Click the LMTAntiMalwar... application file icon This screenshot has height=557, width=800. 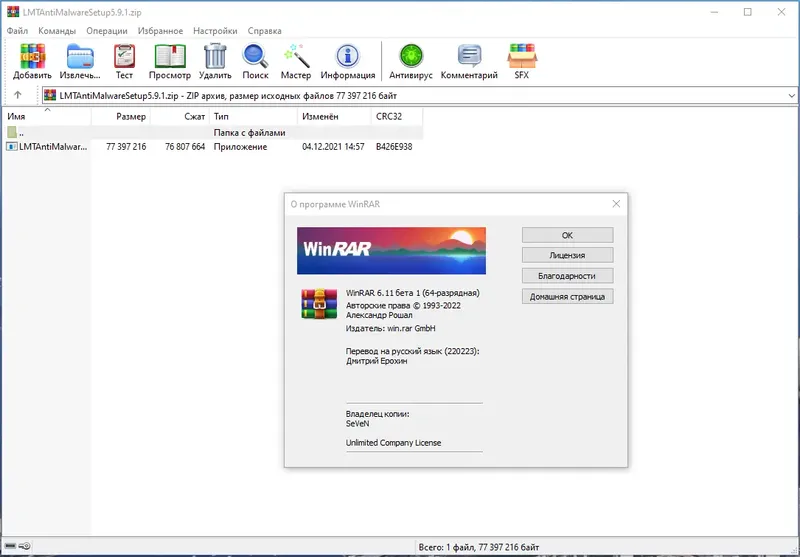pyautogui.click(x=12, y=147)
